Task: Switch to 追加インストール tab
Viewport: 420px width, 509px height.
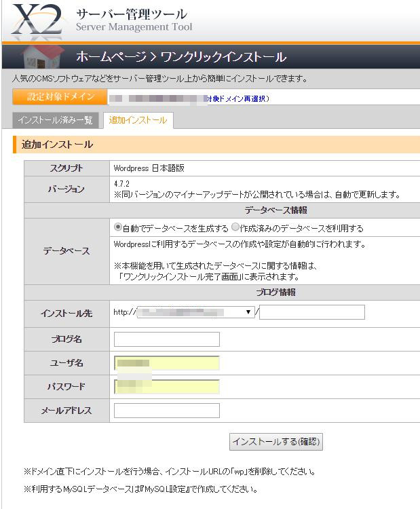Action: click(138, 120)
